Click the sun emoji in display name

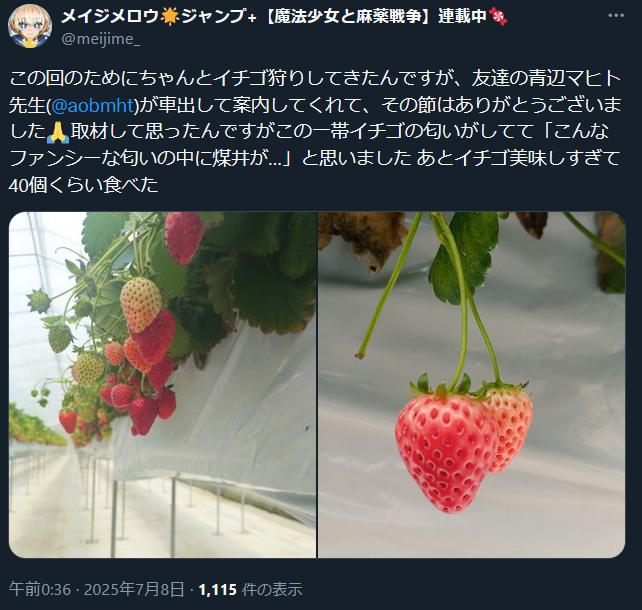170,17
